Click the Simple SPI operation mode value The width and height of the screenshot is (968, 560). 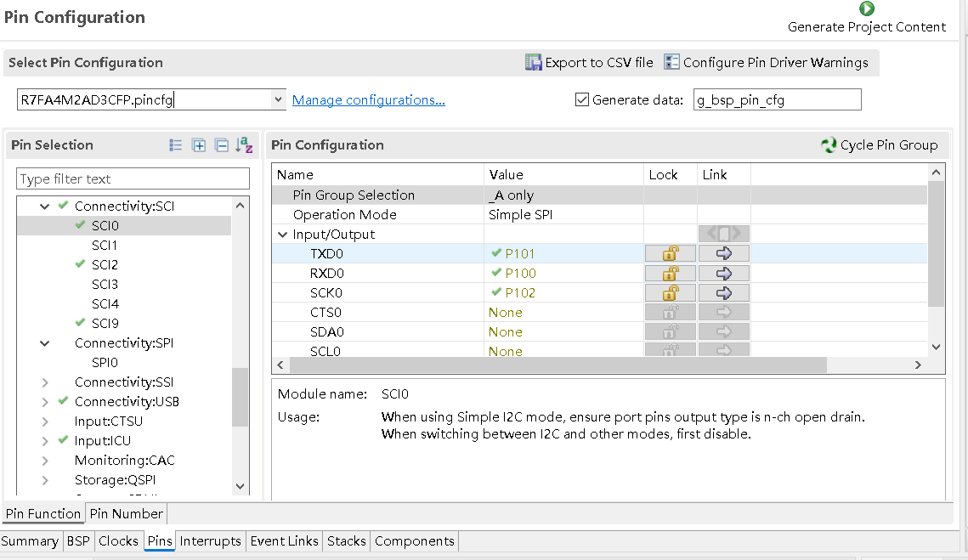tap(520, 215)
